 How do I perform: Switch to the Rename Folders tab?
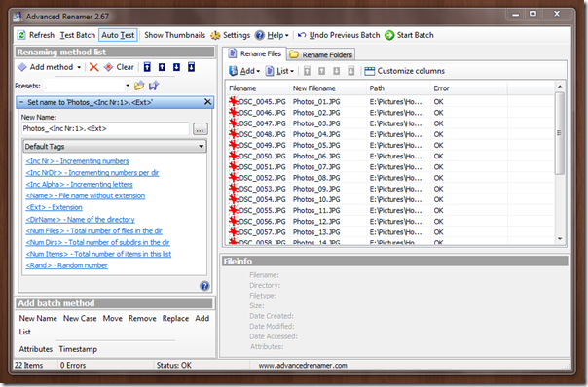[x=321, y=55]
